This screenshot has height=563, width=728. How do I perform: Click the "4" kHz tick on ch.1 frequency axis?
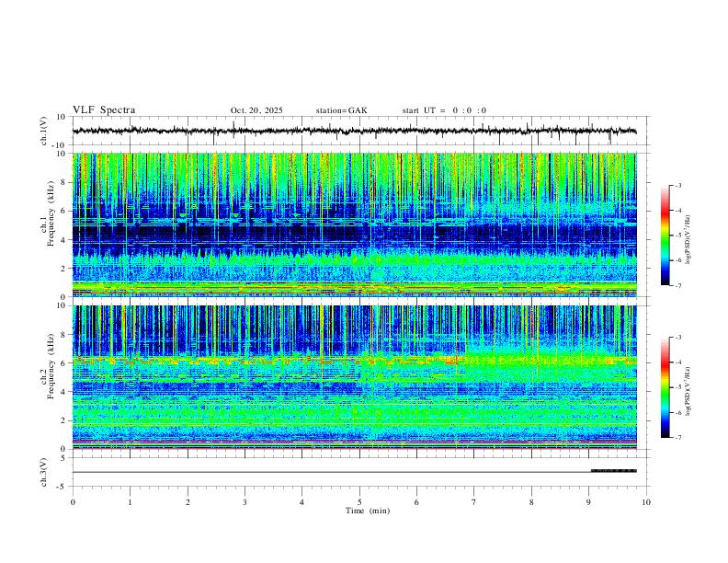coord(63,240)
